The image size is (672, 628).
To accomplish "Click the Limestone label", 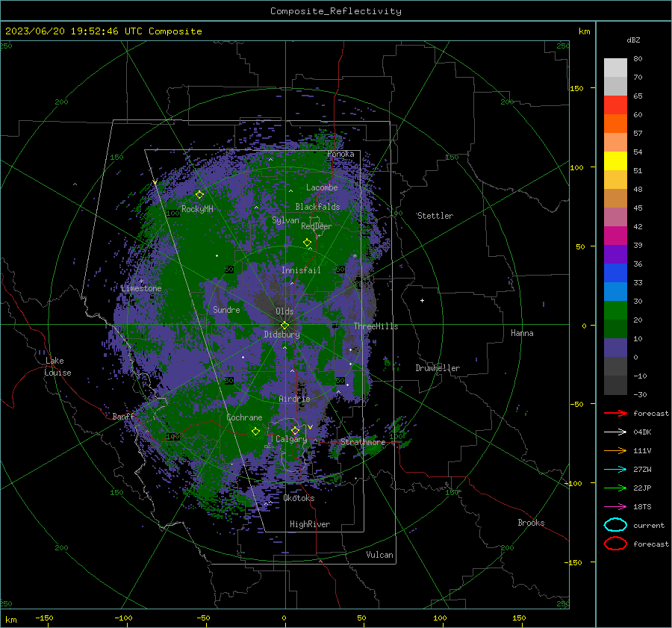I will (x=141, y=288).
